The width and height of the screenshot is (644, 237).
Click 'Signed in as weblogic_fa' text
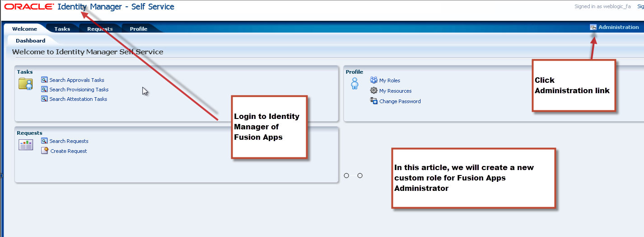point(602,7)
